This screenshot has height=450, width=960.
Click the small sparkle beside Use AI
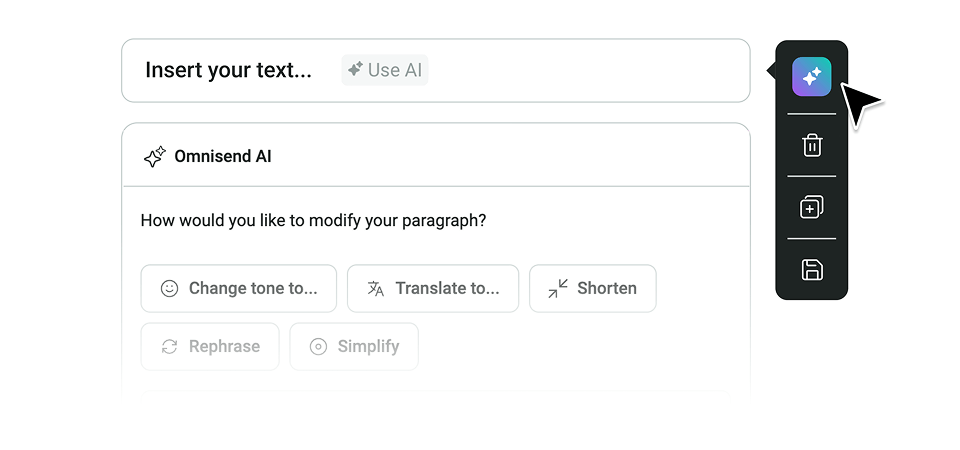[355, 69]
